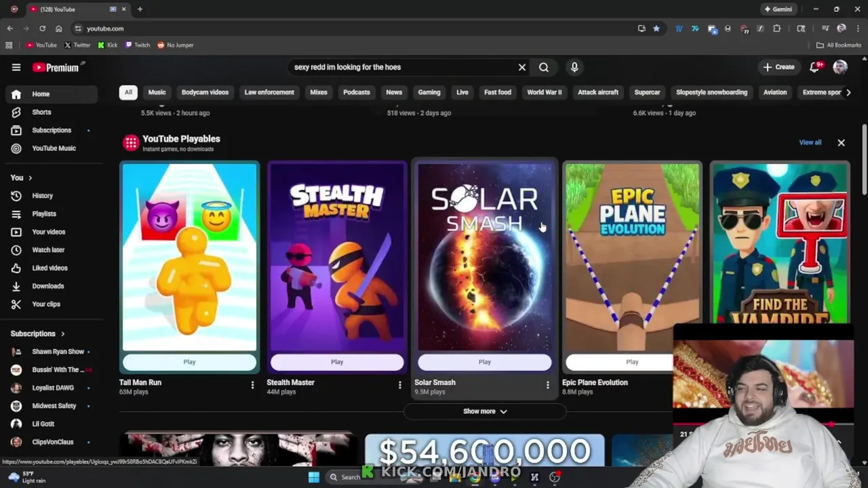This screenshot has height=488, width=868.
Task: Select the Music filter chip
Action: point(157,92)
